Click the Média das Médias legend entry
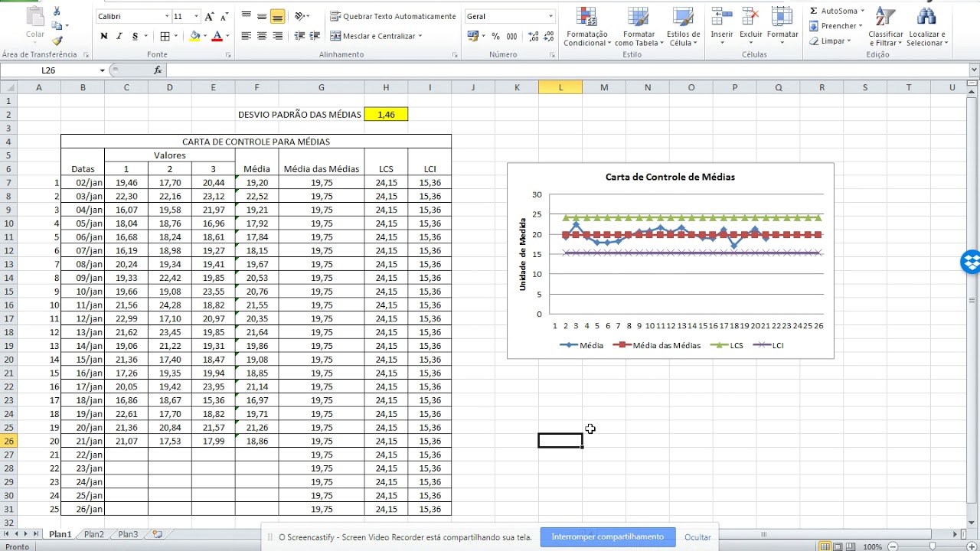Viewport: 980px width, 551px height. click(x=656, y=345)
